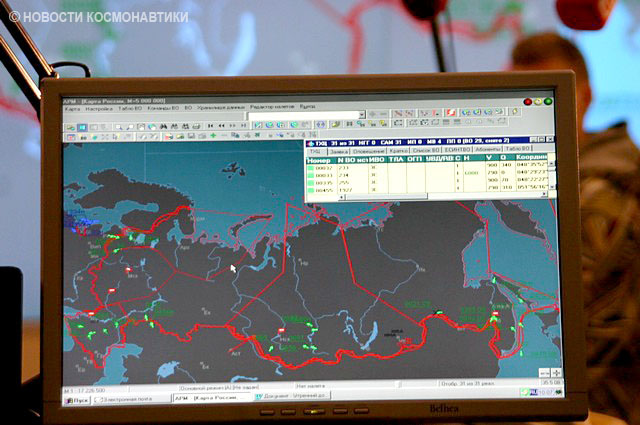The height and width of the screenshot is (425, 640).
Task: Expand the Хранилище данных menu
Action: [228, 107]
